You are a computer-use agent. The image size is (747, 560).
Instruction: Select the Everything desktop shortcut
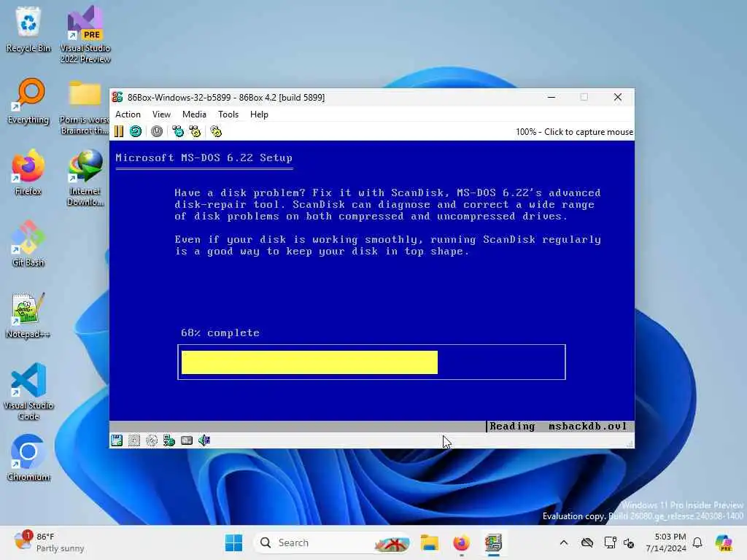(28, 101)
